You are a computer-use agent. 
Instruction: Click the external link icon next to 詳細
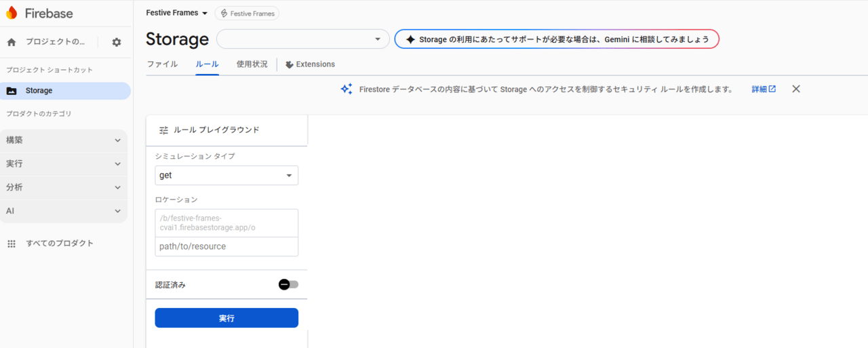[x=772, y=89]
